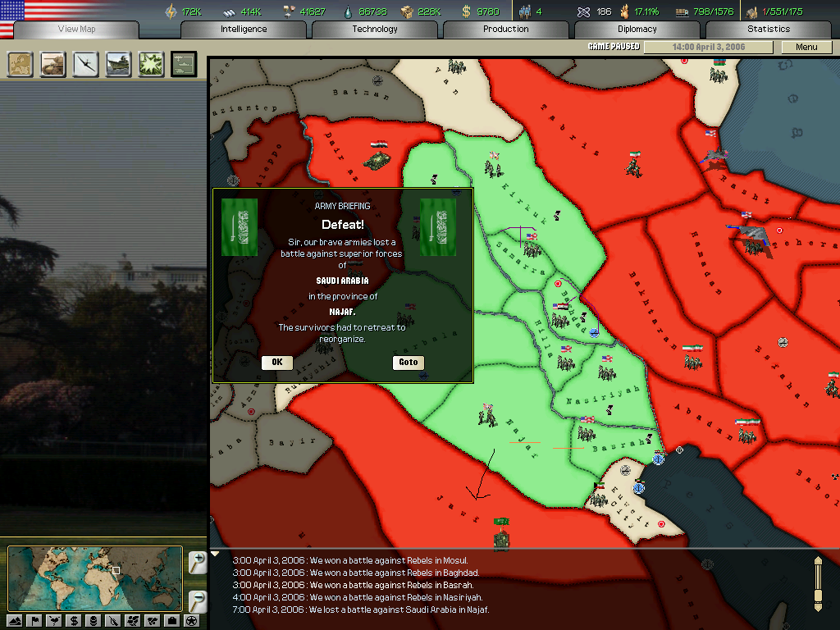Click the industrial capacity 798/1576 indicator
Image resolution: width=840 pixels, height=630 pixels.
point(705,11)
